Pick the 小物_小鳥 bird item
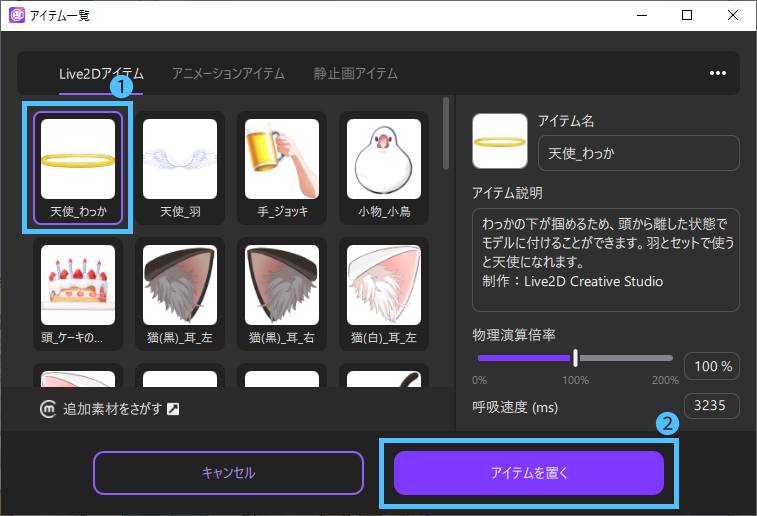 [x=383, y=166]
